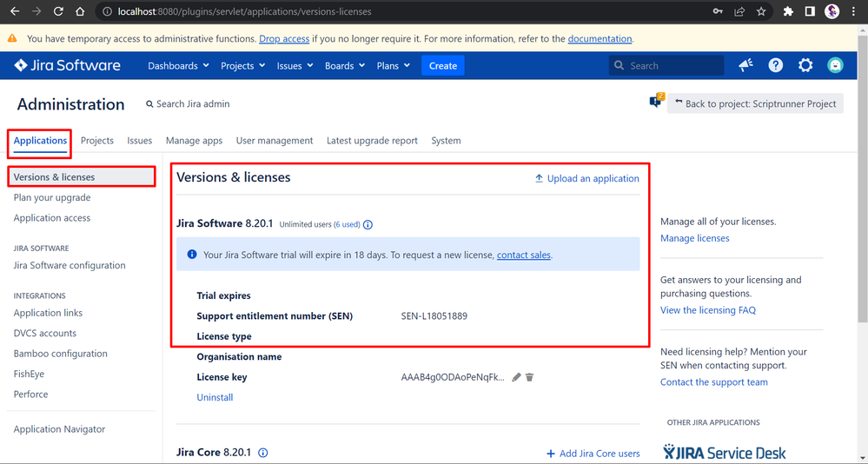Click Back to project: Scriptrunner Project
The height and width of the screenshot is (464, 868).
756,103
